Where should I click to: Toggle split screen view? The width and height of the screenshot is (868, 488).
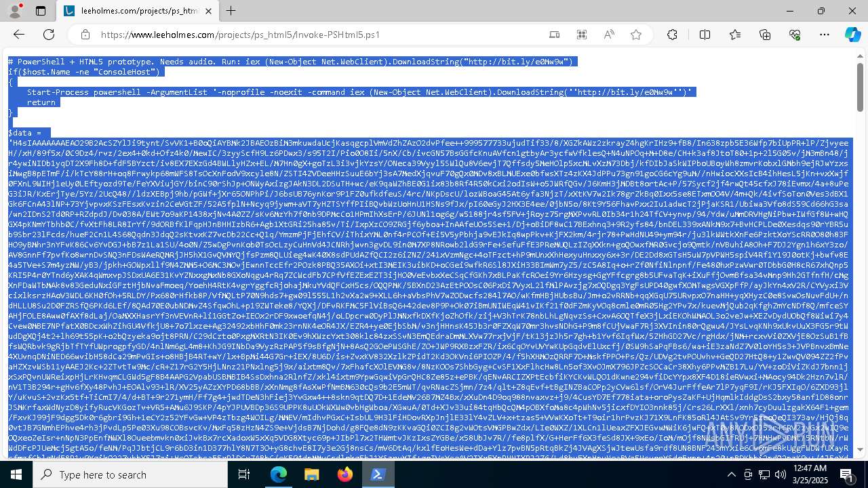point(705,35)
